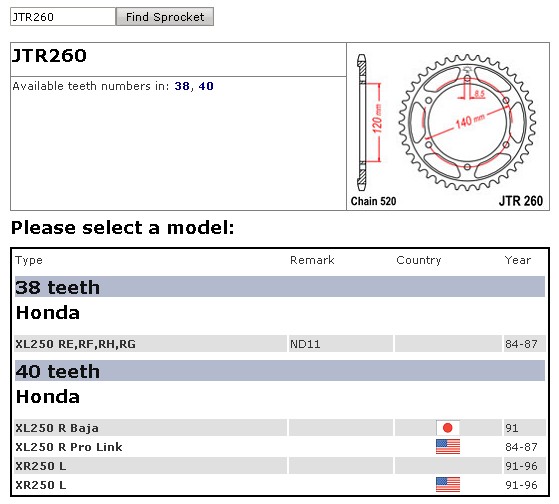Open the 40 teeth number link

click(206, 86)
